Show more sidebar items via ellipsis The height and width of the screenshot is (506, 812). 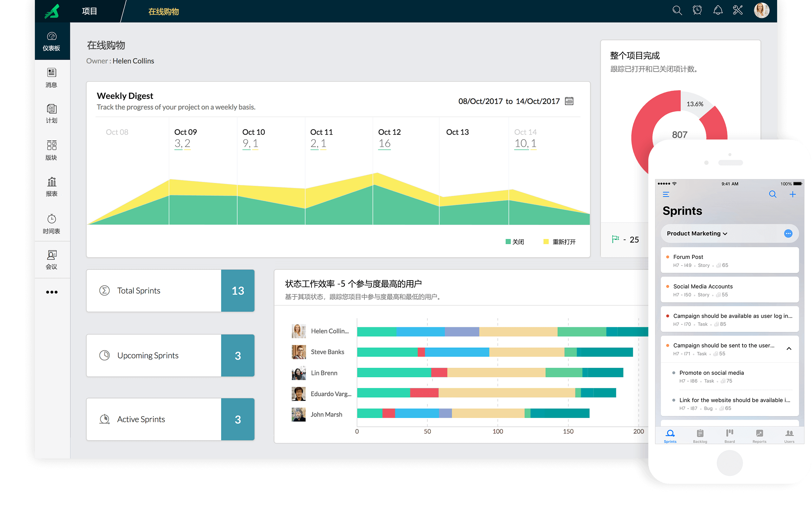(x=52, y=292)
